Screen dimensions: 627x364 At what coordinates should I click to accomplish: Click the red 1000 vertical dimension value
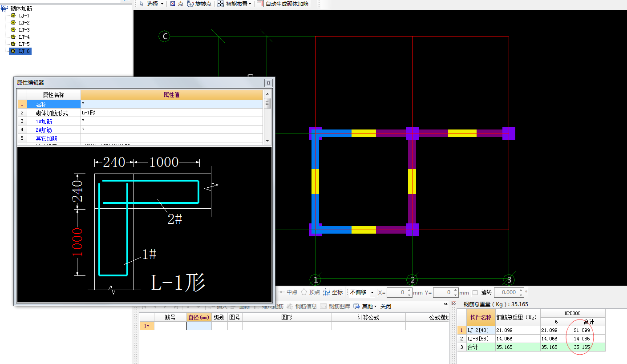point(77,242)
